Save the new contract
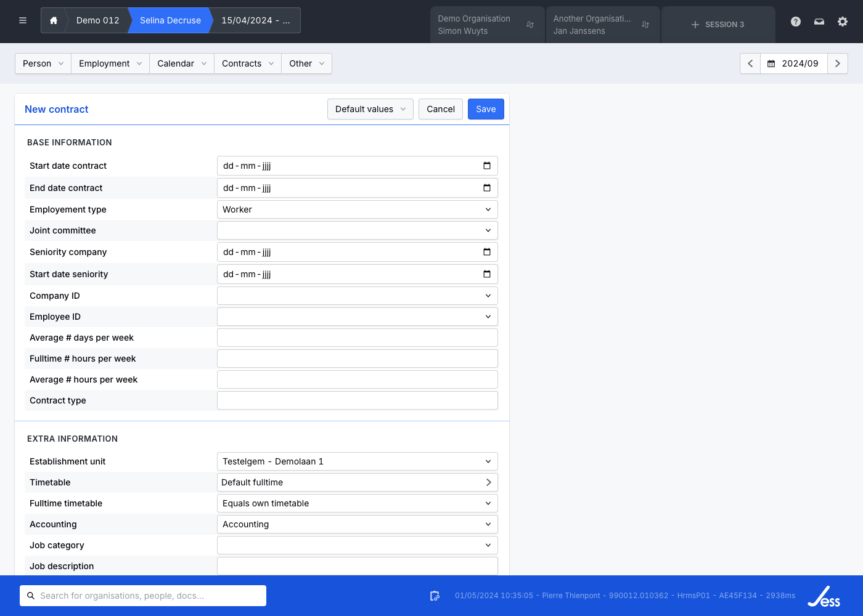This screenshot has width=863, height=616. (486, 109)
